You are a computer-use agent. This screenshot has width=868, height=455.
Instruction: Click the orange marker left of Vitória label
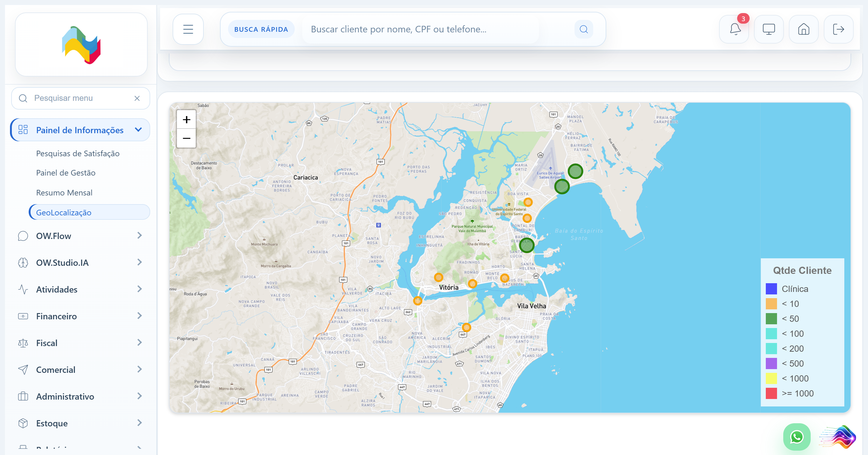(x=438, y=277)
